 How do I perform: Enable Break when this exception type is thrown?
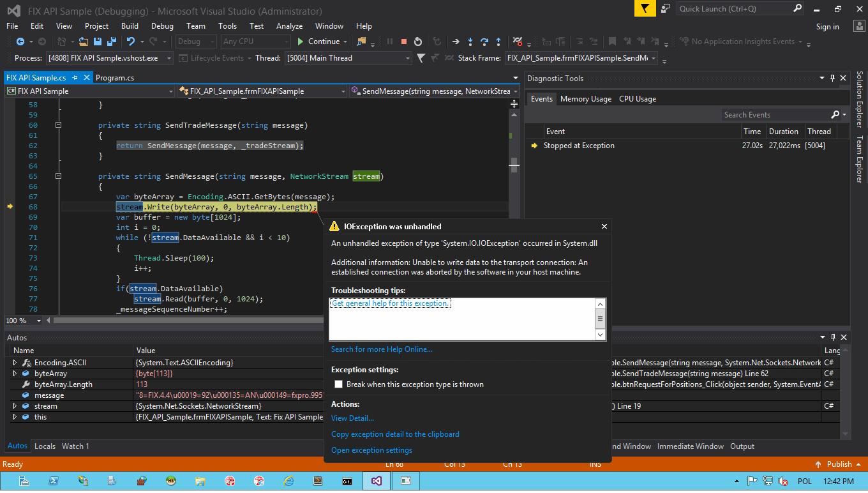tap(338, 384)
